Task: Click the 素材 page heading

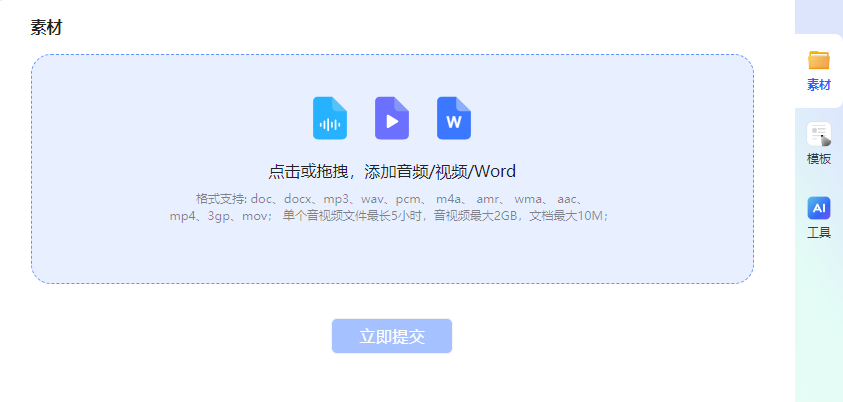Action: pyautogui.click(x=46, y=27)
